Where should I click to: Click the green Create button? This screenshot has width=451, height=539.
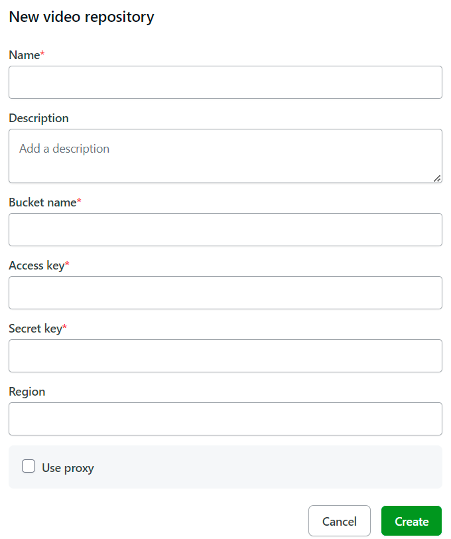point(411,521)
